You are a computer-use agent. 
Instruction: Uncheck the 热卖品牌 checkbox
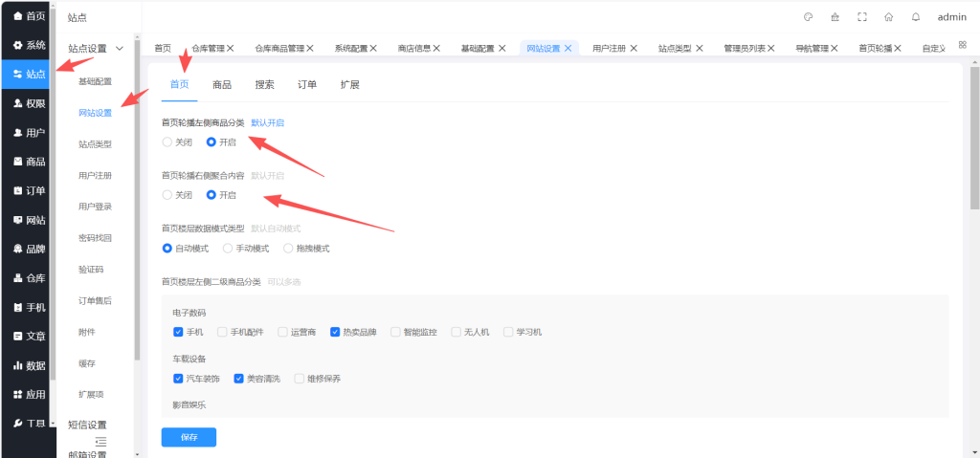point(335,332)
